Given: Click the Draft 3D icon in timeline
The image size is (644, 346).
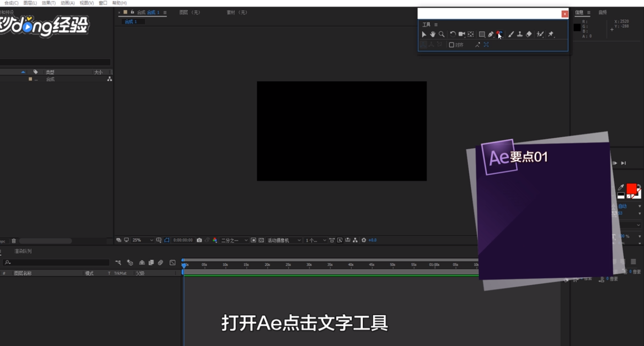Looking at the screenshot, I should (x=130, y=262).
